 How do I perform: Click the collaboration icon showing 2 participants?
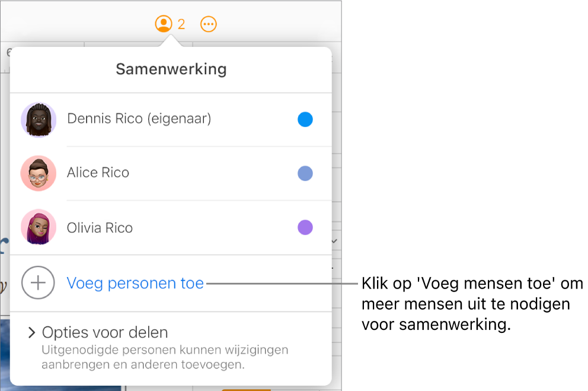tap(169, 24)
